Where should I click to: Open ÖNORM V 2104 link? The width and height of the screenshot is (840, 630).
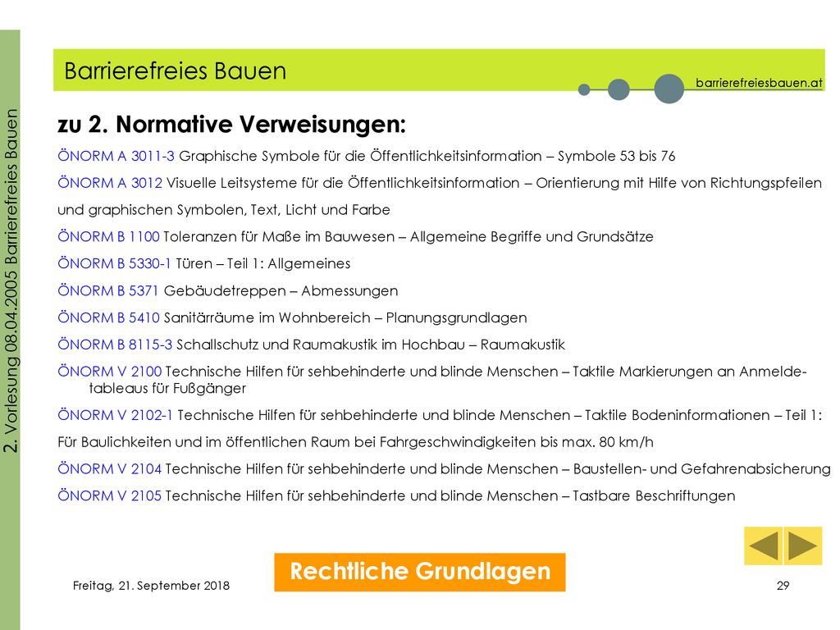(x=109, y=468)
